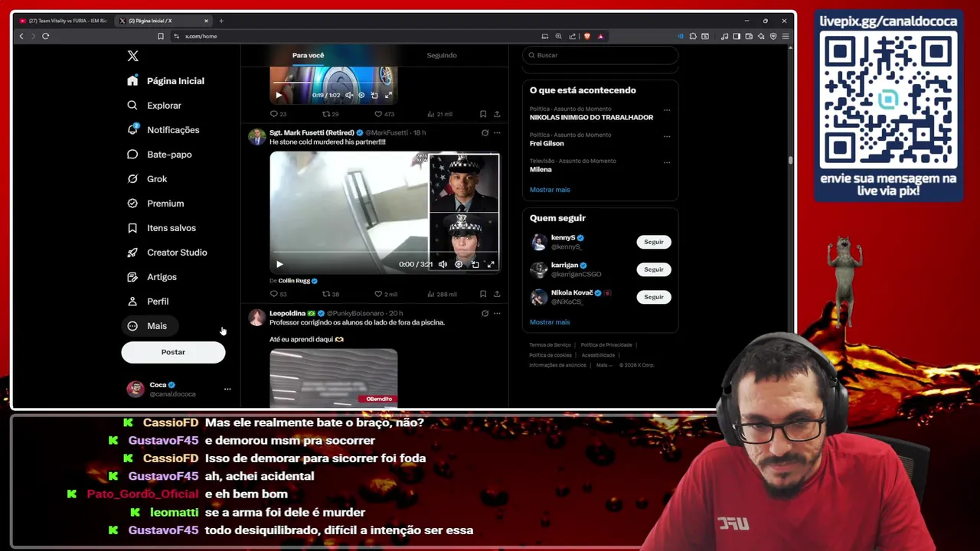Viewport: 980px width, 551px height.
Task: Enter fullscreen on the top video
Action: click(388, 95)
